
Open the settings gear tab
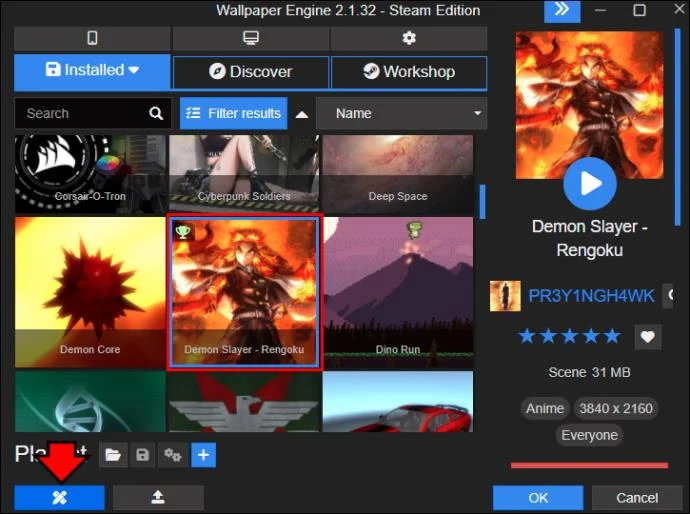coord(409,38)
